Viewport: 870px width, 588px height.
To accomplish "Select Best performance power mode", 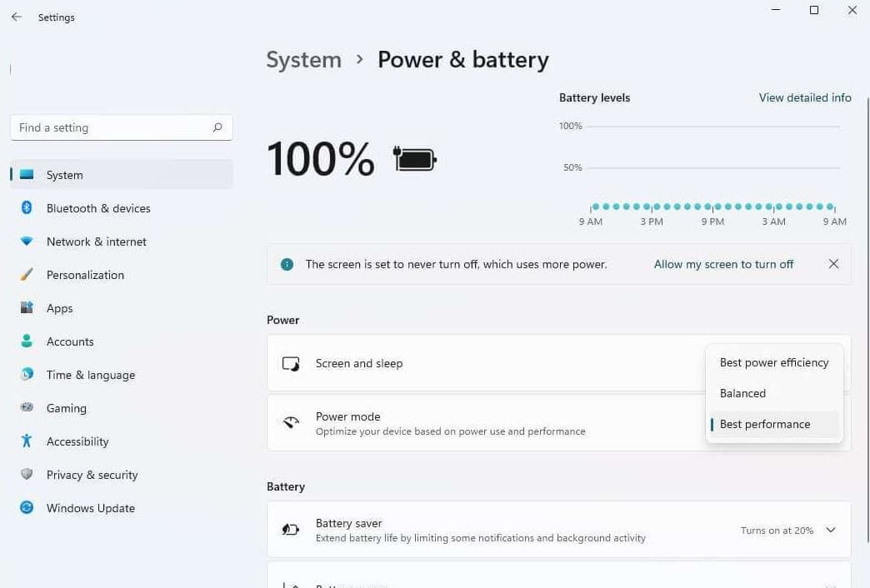I will tap(764, 424).
